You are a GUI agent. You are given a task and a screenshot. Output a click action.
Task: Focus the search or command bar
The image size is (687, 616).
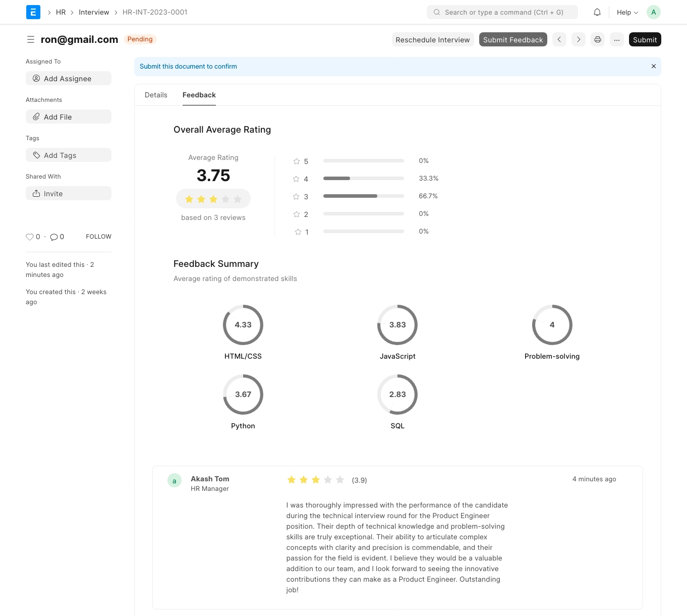pyautogui.click(x=502, y=12)
